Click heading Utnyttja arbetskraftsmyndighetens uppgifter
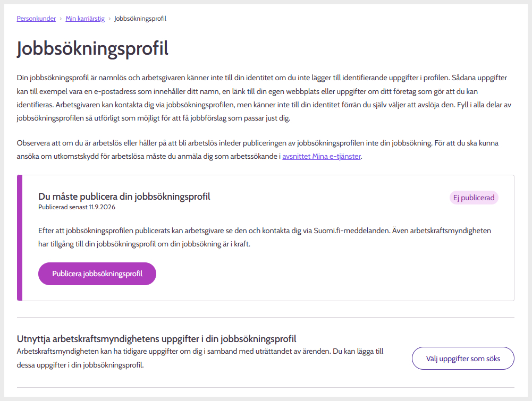Screen dimensions: 532x401 pyautogui.click(x=156, y=339)
